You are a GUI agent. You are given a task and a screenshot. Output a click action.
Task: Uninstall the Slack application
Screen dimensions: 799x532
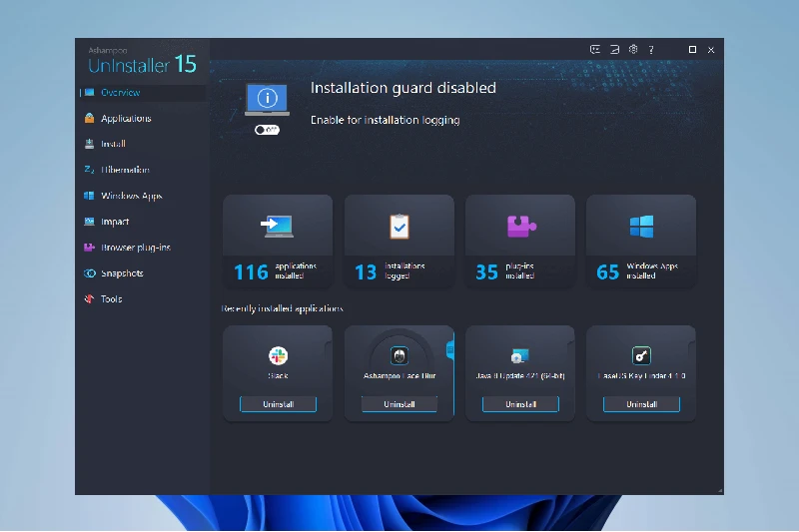click(x=279, y=404)
